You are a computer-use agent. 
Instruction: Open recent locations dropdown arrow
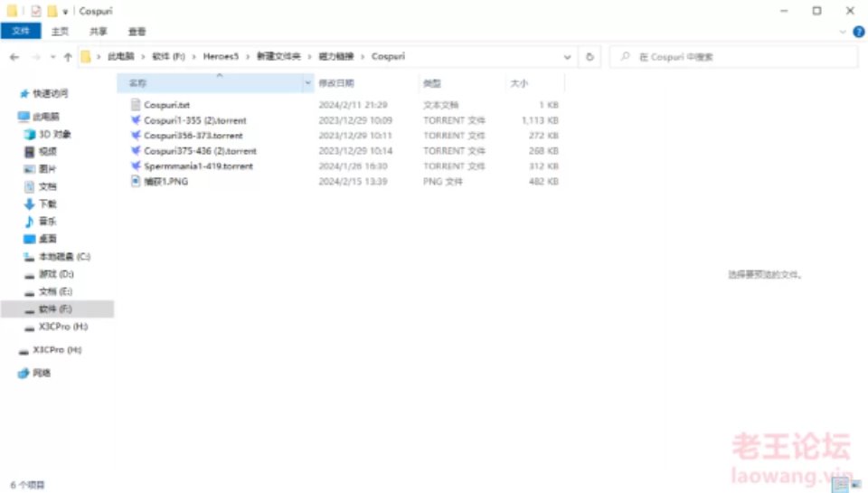(52, 57)
